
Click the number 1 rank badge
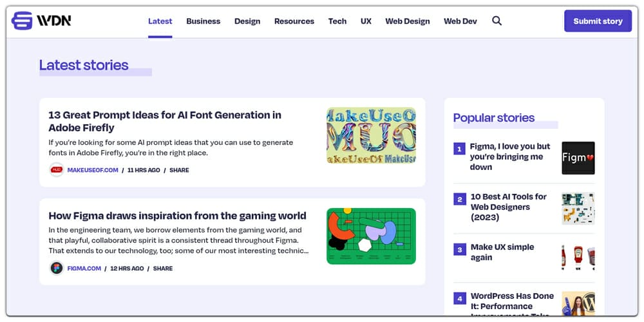click(459, 148)
